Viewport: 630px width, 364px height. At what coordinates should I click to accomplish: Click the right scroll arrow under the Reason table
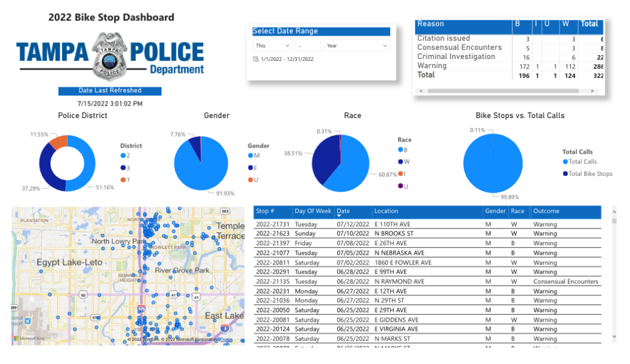[x=592, y=90]
